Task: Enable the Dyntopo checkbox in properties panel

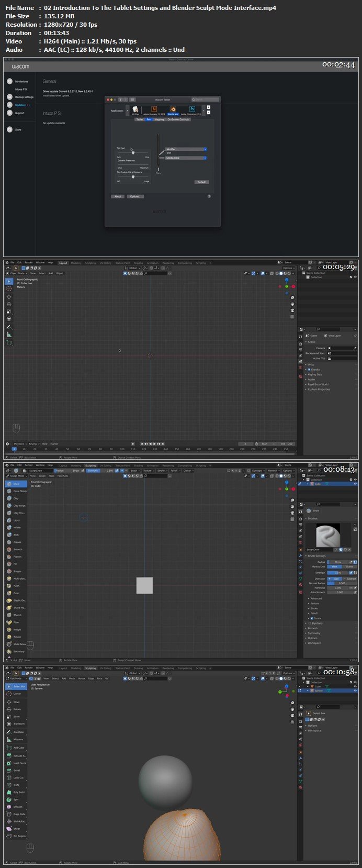Action: (309, 624)
